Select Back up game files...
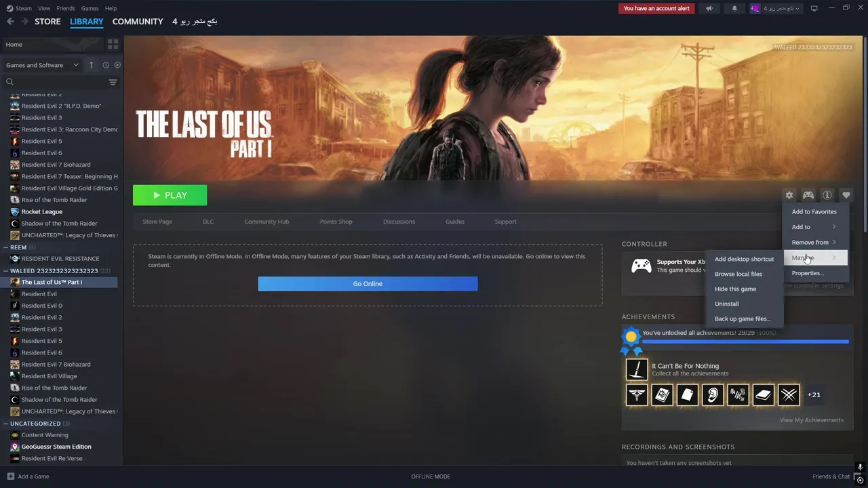This screenshot has width=868, height=488. coord(744,319)
